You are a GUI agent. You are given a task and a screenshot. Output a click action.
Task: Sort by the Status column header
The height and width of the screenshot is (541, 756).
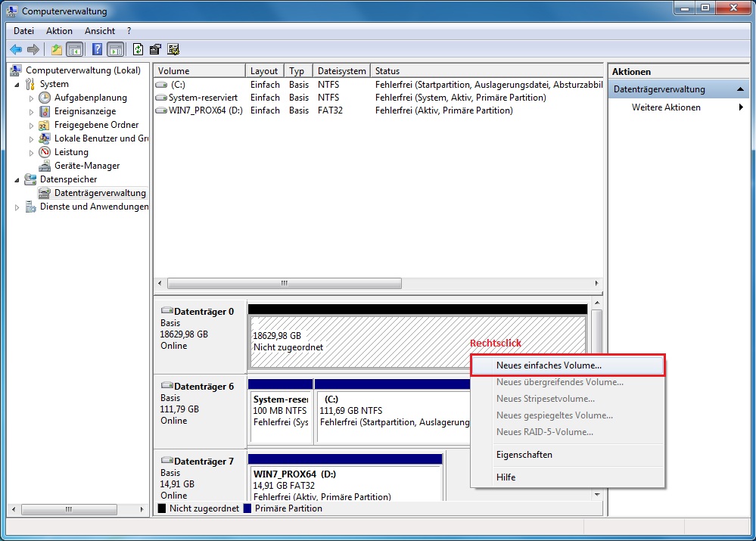[x=487, y=71]
